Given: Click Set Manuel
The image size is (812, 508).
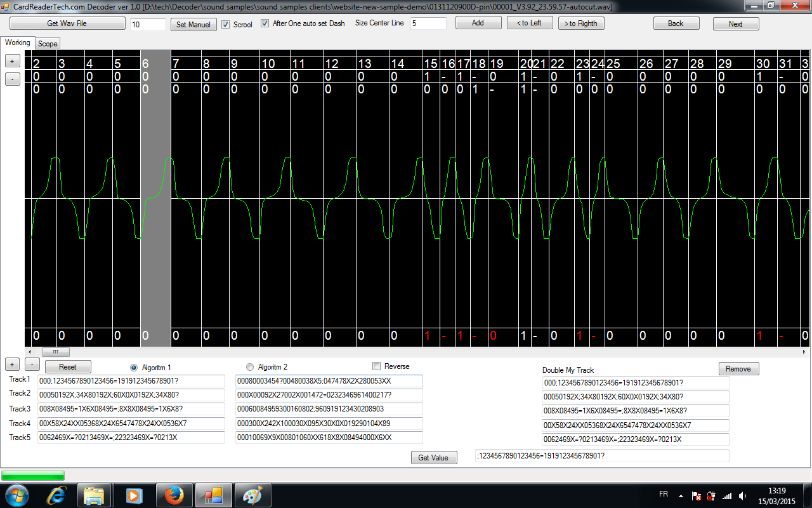Looking at the screenshot, I should pos(193,24).
